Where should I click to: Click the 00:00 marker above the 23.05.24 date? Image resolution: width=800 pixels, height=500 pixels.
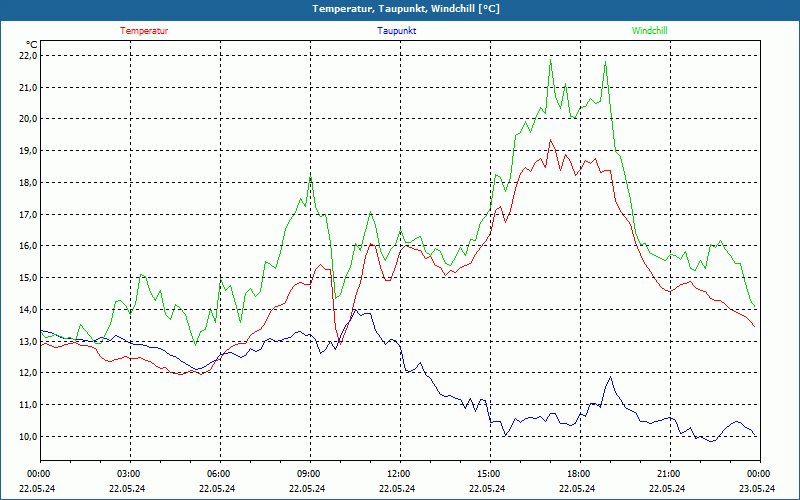coord(758,474)
